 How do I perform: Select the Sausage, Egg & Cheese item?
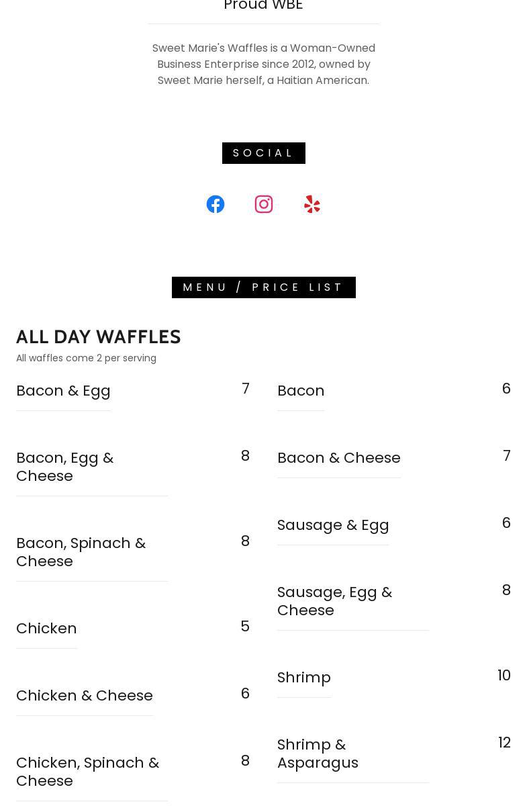pos(335,601)
